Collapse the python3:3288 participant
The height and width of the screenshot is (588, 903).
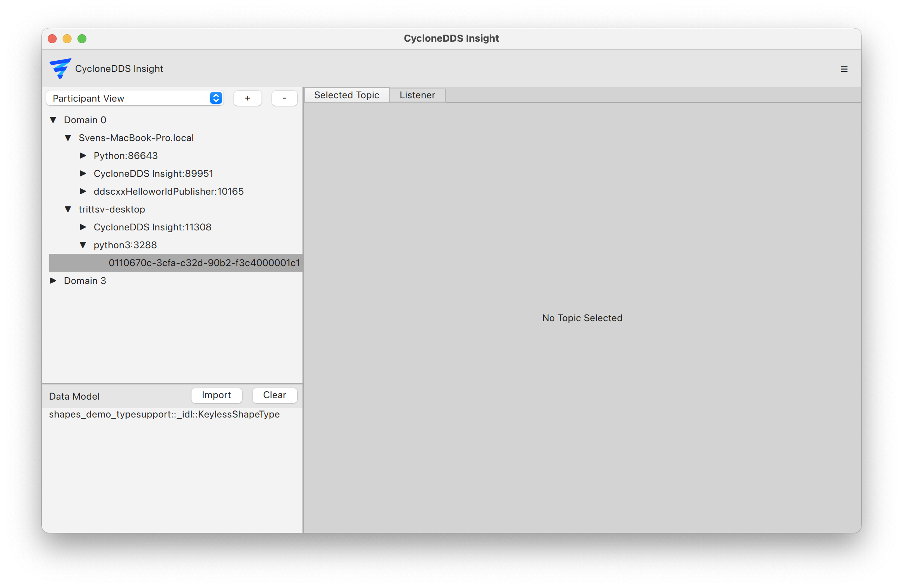click(x=84, y=245)
